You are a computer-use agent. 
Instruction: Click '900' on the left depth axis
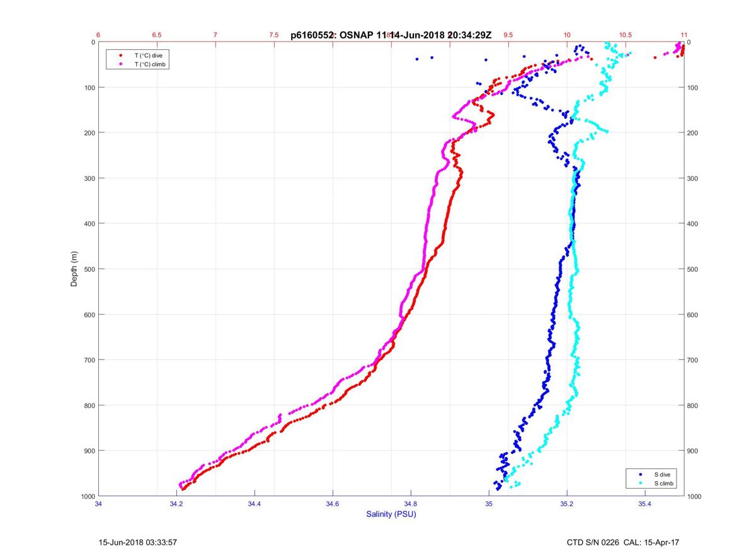pos(89,451)
